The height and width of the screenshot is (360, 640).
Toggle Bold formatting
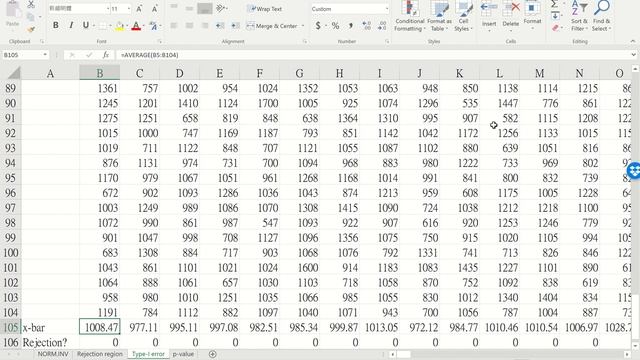coord(56,26)
